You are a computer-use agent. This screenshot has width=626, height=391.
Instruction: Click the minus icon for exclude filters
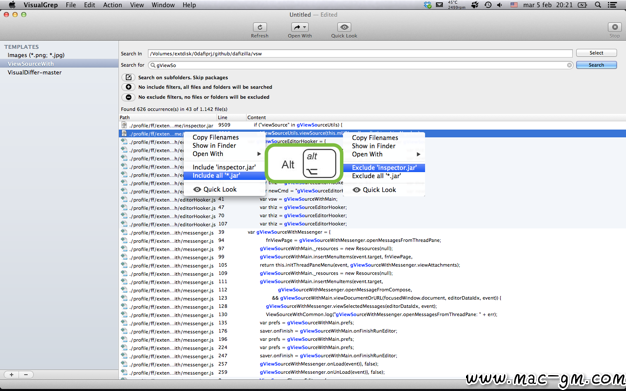129,97
